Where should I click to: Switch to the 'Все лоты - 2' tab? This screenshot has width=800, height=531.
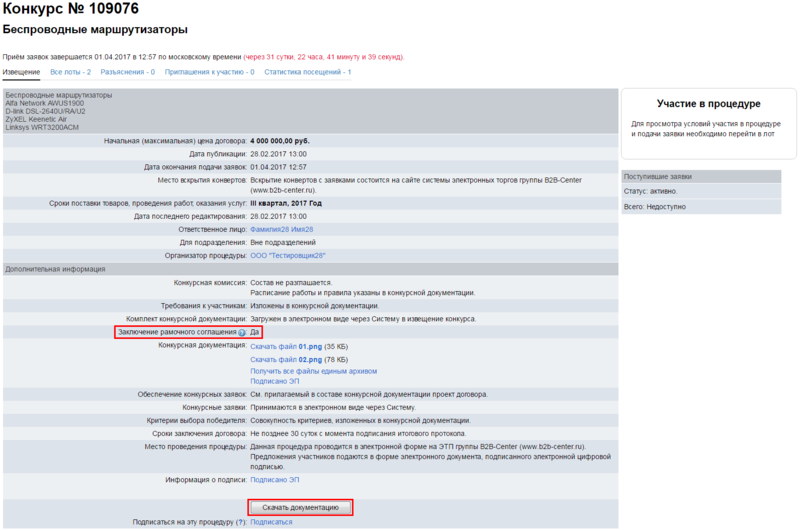coord(71,72)
